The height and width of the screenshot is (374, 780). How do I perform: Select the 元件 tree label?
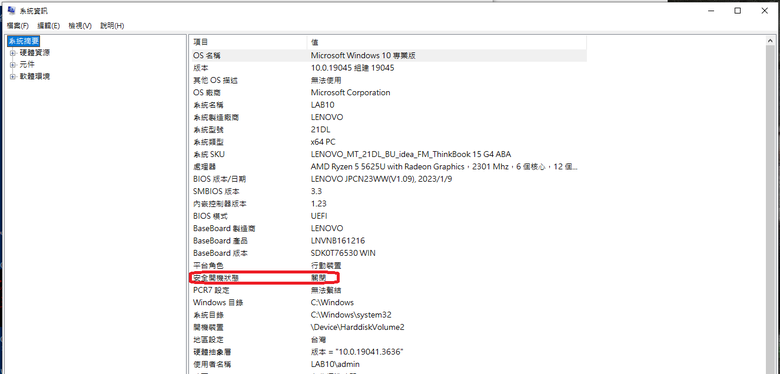pyautogui.click(x=27, y=65)
